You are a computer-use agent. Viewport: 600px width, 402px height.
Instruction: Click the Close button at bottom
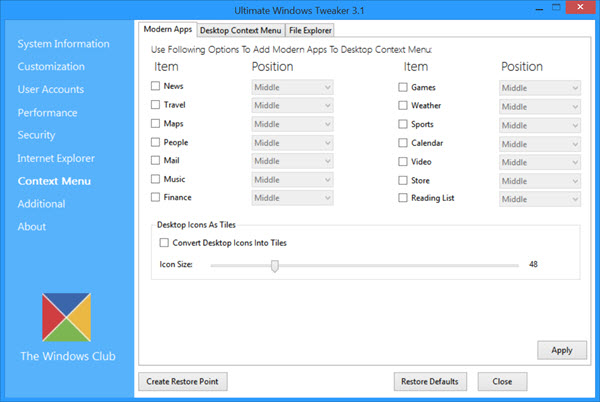[502, 381]
